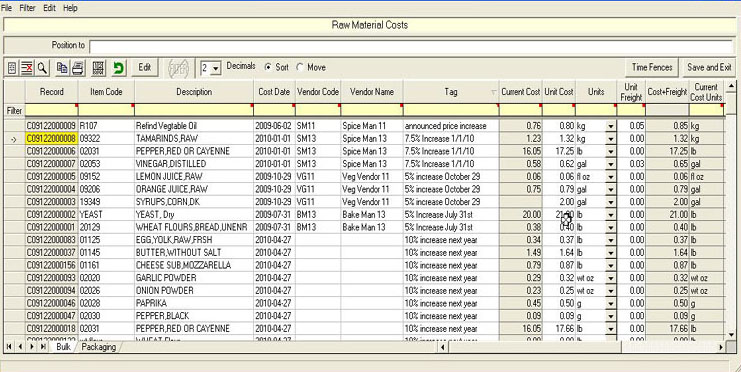The width and height of the screenshot is (741, 372).
Task: Click the magnifying glass search icon
Action: [x=42, y=68]
